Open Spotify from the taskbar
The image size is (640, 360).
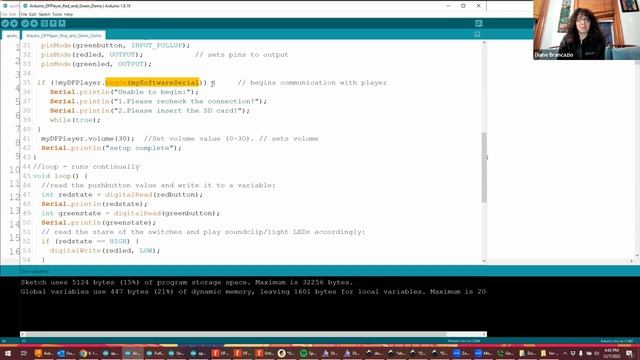308,353
